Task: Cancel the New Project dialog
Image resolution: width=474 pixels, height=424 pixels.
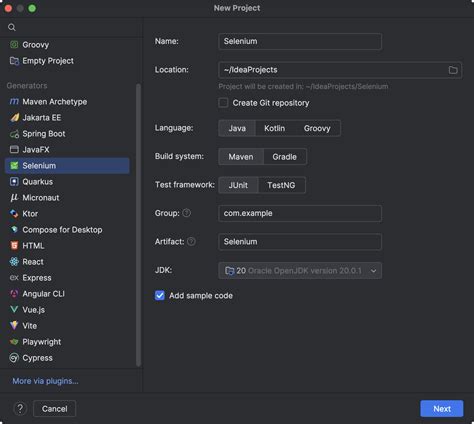Action: tap(54, 409)
